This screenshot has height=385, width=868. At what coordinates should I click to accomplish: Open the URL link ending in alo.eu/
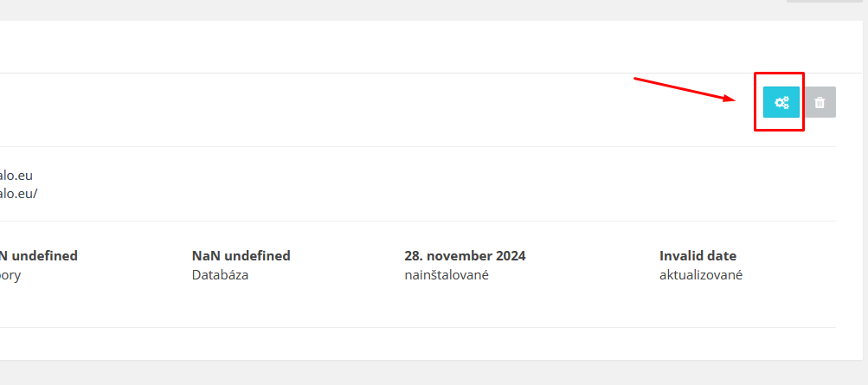19,194
